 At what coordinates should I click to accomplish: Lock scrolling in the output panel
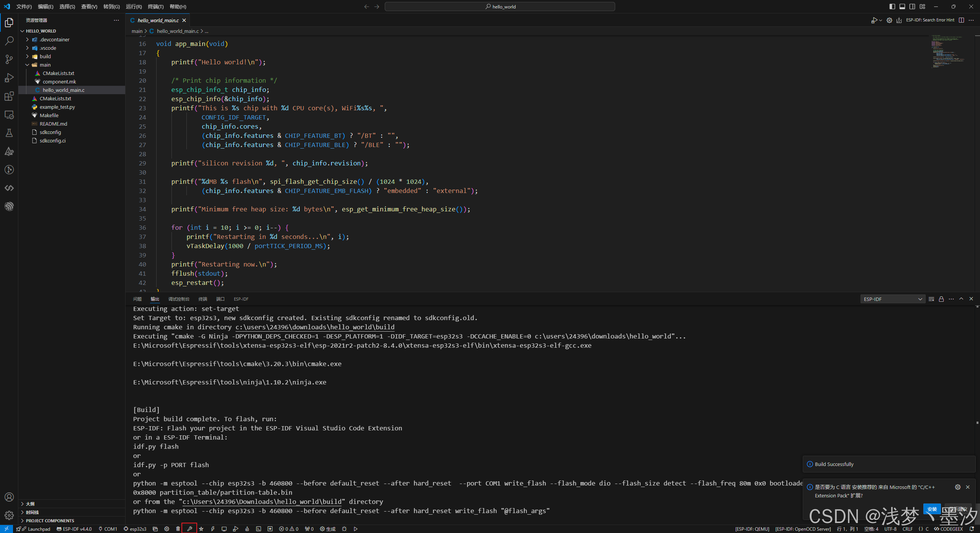[x=941, y=299]
